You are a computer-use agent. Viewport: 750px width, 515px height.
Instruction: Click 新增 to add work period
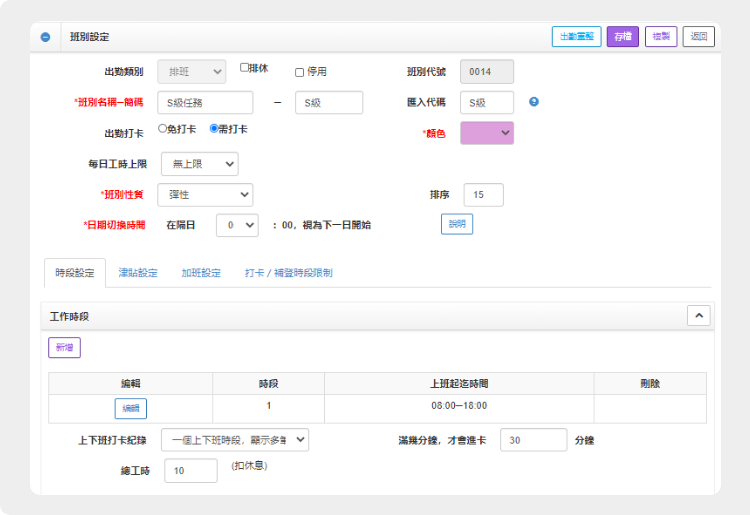65,348
